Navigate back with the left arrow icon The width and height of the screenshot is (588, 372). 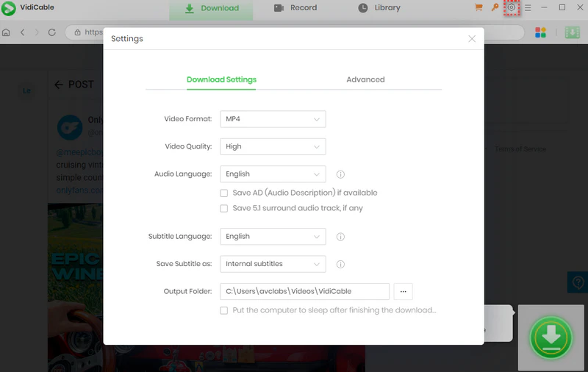click(23, 32)
